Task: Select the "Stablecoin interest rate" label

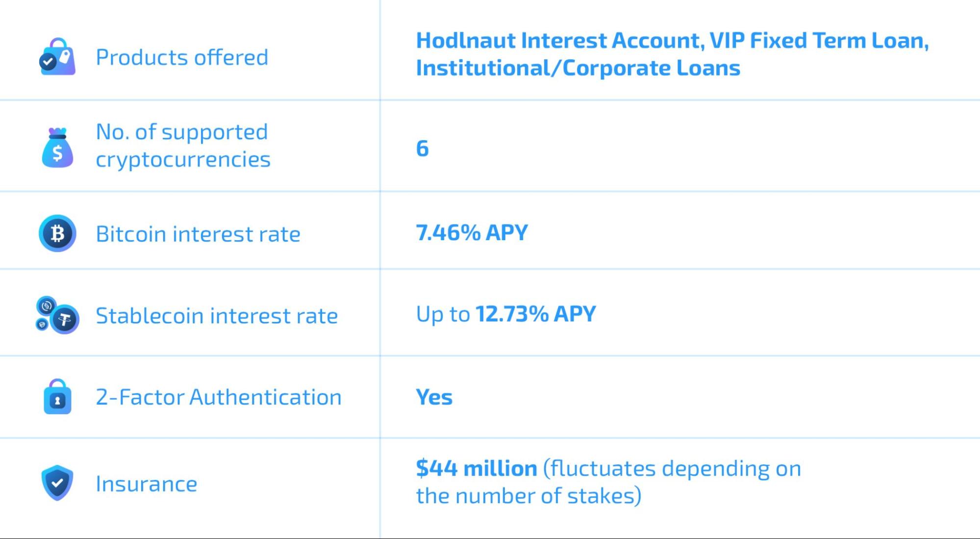Action: 217,316
